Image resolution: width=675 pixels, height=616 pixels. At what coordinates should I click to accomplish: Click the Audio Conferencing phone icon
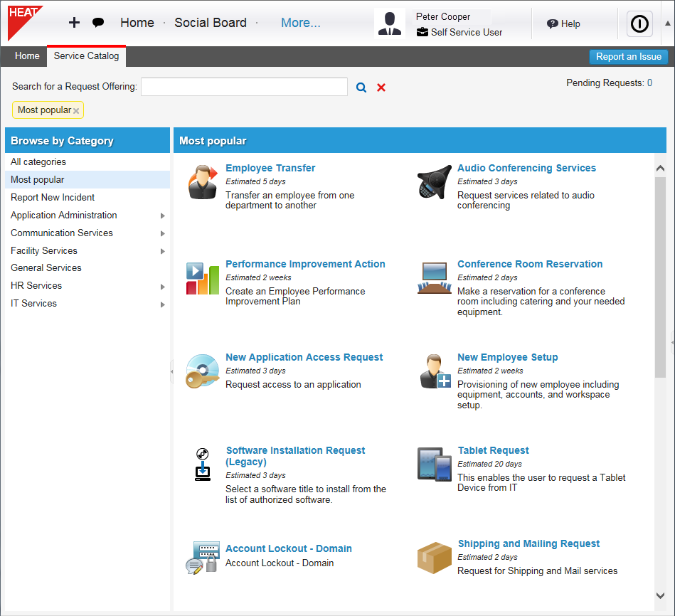[x=435, y=183]
